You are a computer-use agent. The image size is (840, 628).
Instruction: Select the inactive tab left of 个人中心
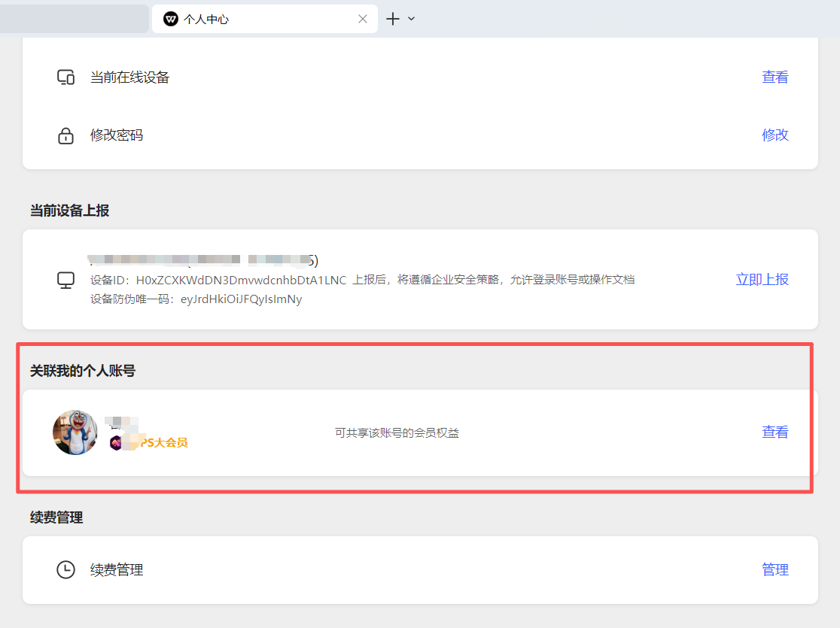(74, 19)
